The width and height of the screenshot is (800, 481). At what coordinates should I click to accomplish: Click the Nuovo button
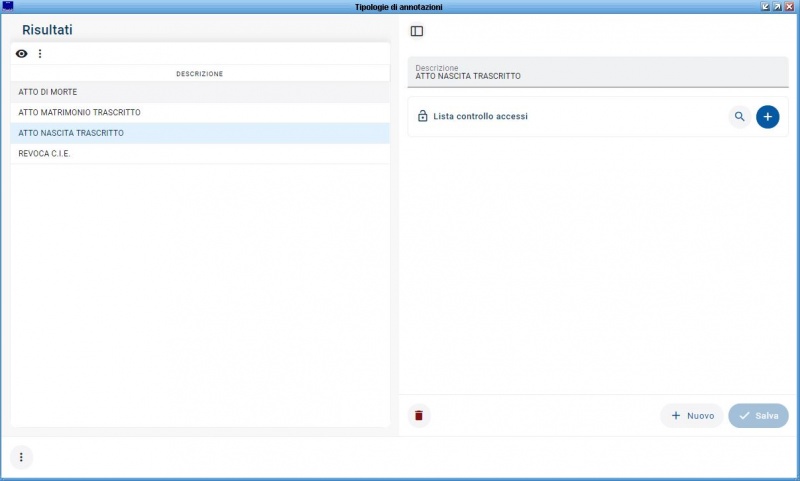(692, 416)
